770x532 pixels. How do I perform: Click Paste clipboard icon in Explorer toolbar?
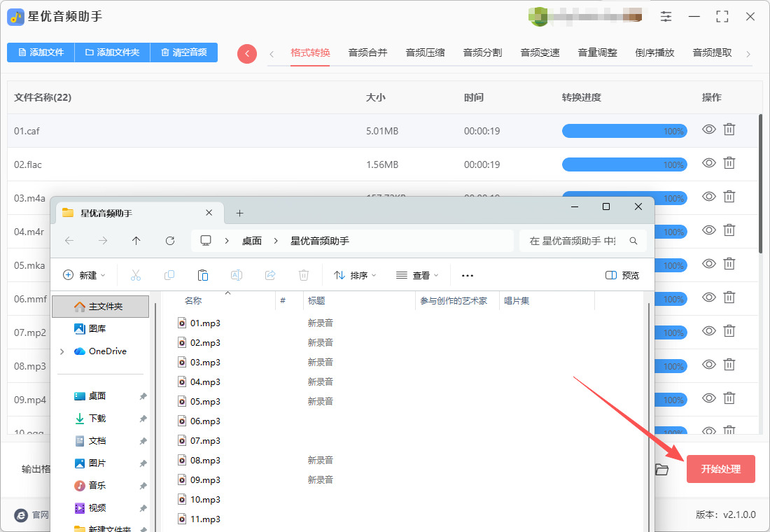[203, 275]
